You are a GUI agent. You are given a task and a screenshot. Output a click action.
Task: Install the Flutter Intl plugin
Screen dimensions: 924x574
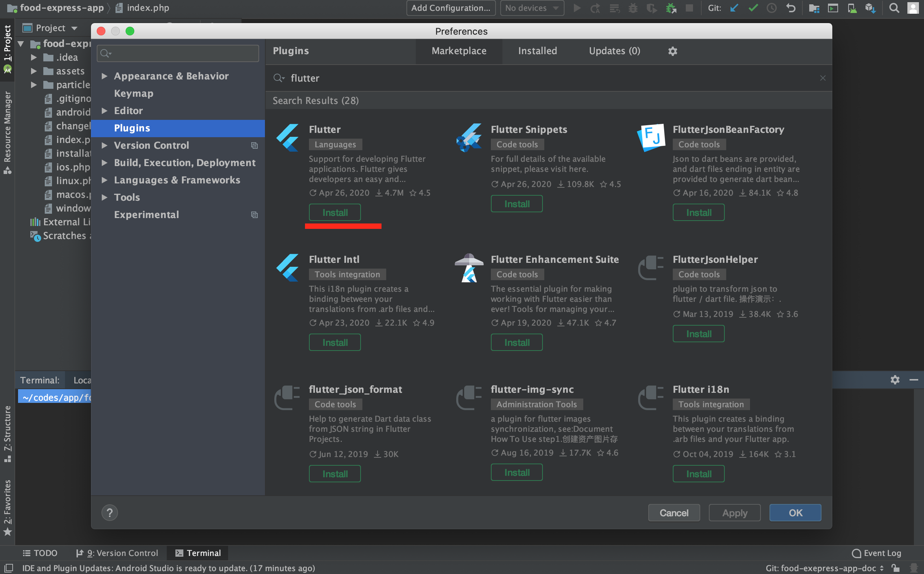(335, 343)
